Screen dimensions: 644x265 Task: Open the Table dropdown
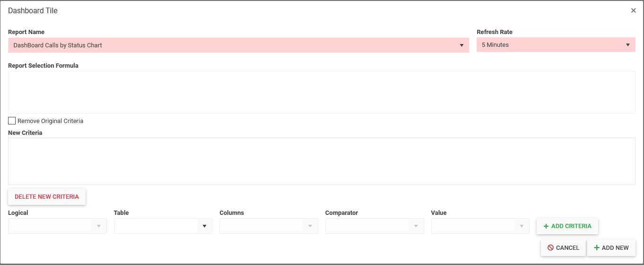pyautogui.click(x=204, y=226)
